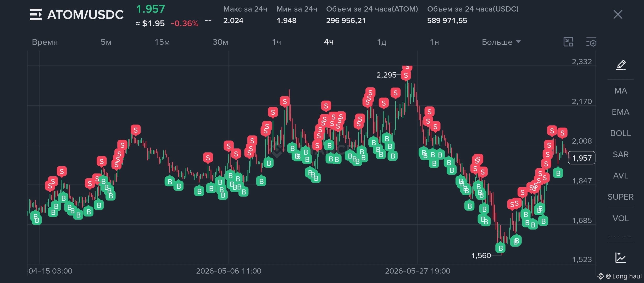Open the pair list menu icon

[x=36, y=14]
